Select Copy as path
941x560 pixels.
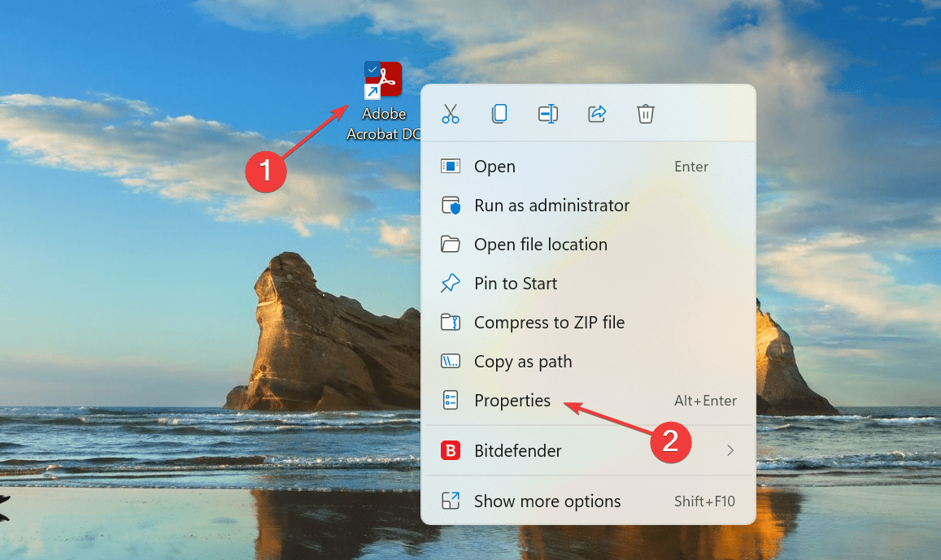click(x=523, y=361)
